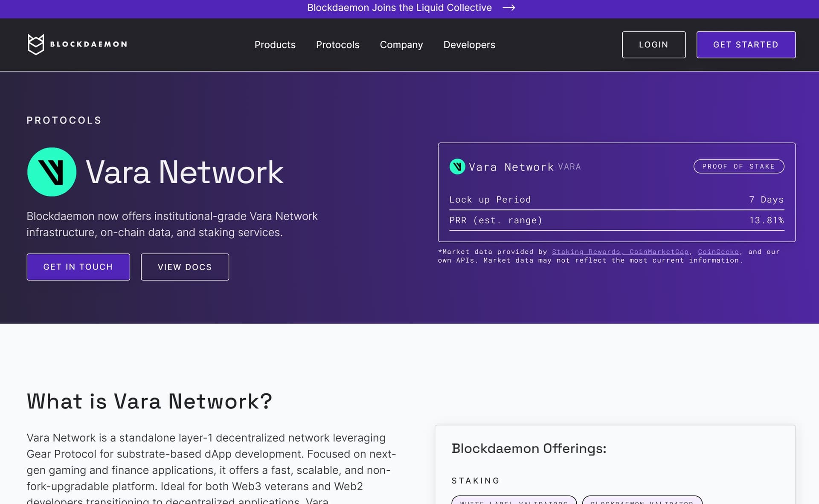The image size is (819, 504).
Task: Click the Blockdaemon shield logo icon
Action: 36,44
